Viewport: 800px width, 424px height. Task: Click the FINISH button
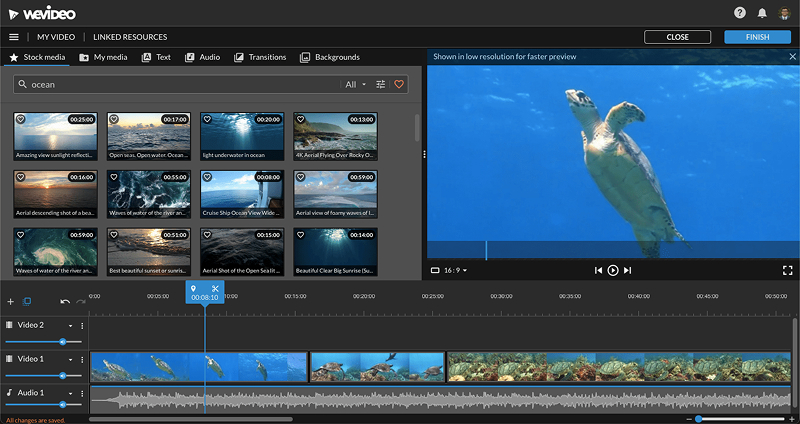tap(757, 37)
